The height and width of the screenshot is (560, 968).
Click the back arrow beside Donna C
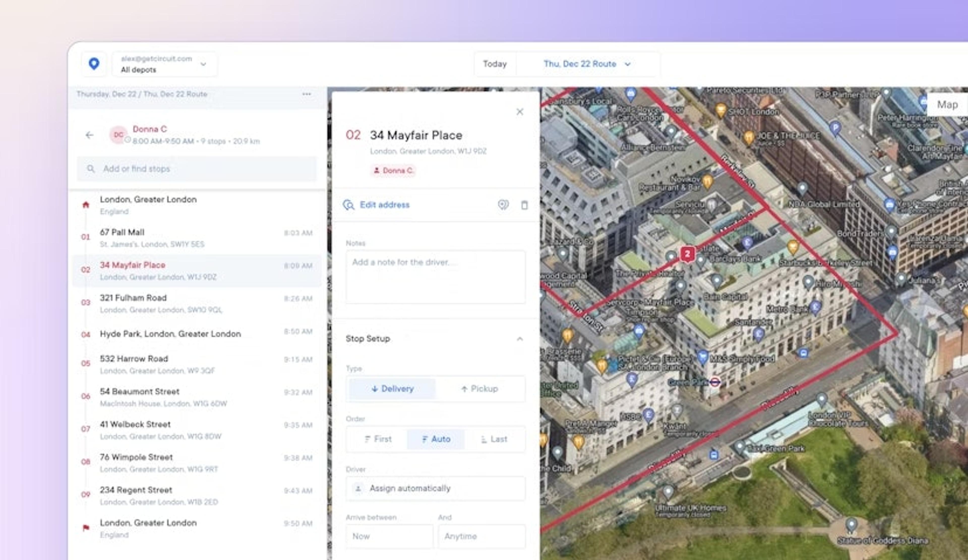click(x=89, y=135)
